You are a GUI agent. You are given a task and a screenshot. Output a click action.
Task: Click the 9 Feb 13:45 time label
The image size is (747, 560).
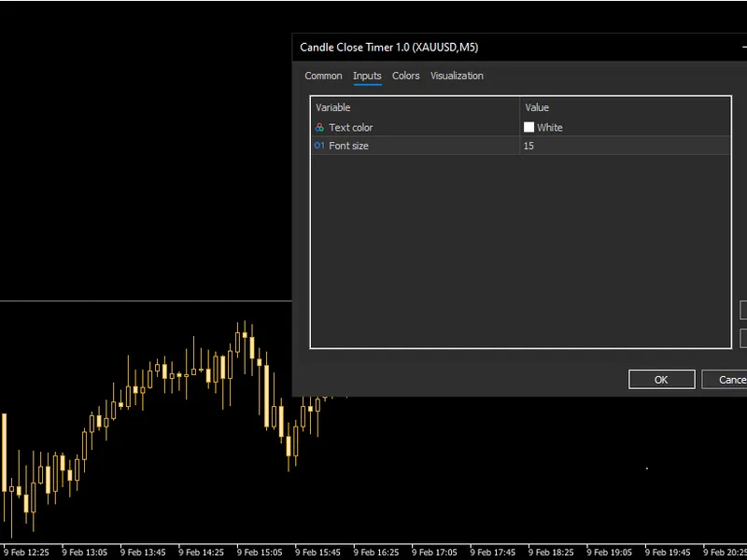[x=143, y=553]
